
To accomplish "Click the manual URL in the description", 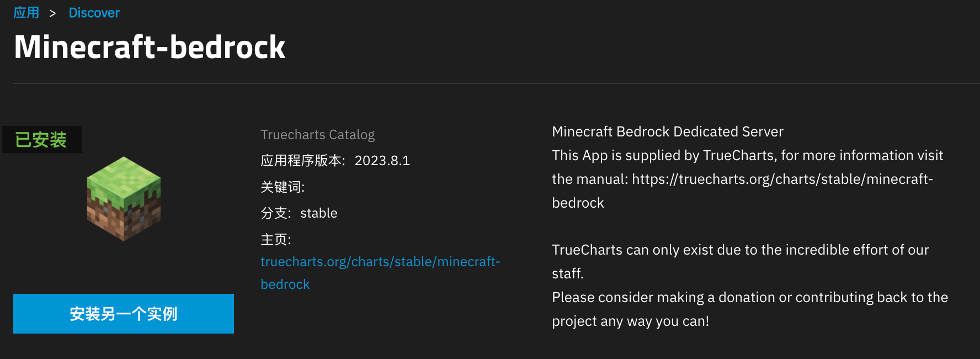I will (x=782, y=179).
